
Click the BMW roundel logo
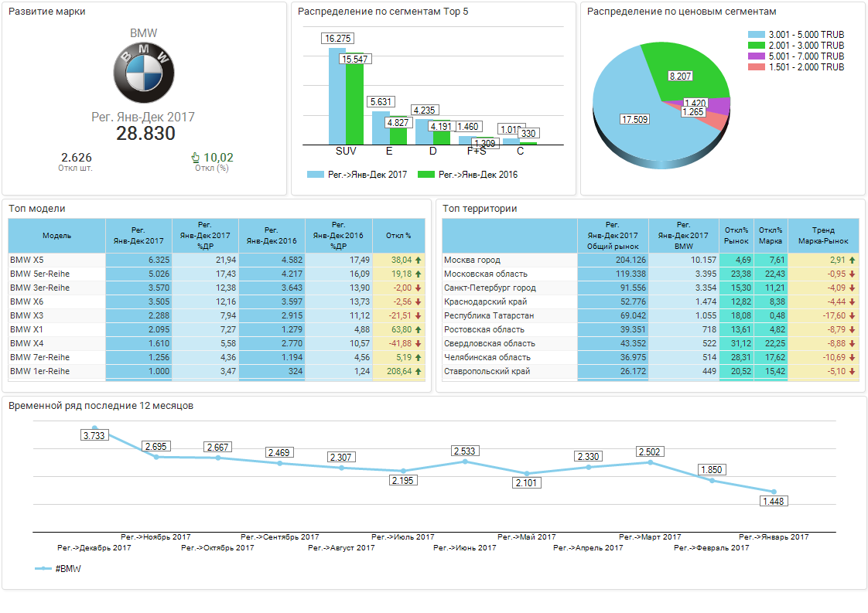point(144,73)
